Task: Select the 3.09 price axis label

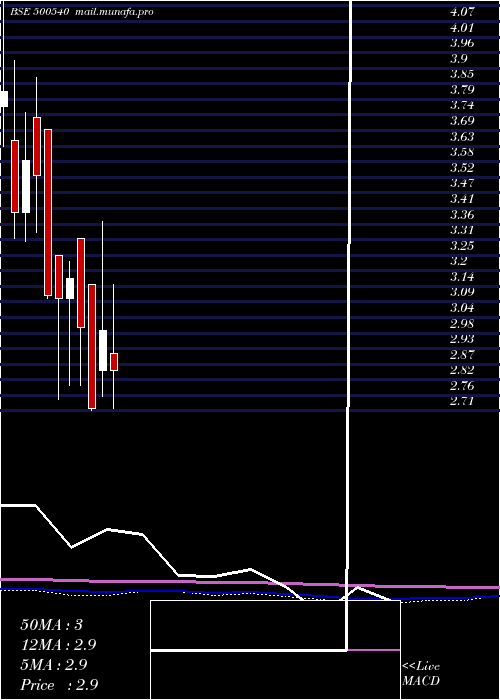Action: coord(462,292)
